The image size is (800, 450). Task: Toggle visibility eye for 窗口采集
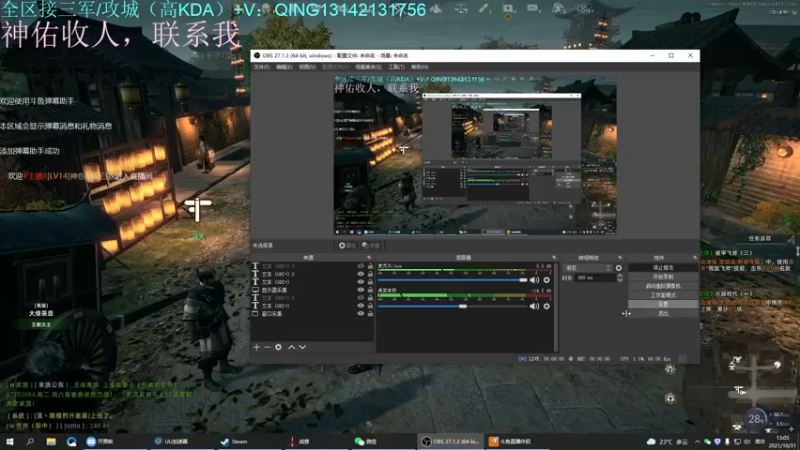pyautogui.click(x=361, y=314)
